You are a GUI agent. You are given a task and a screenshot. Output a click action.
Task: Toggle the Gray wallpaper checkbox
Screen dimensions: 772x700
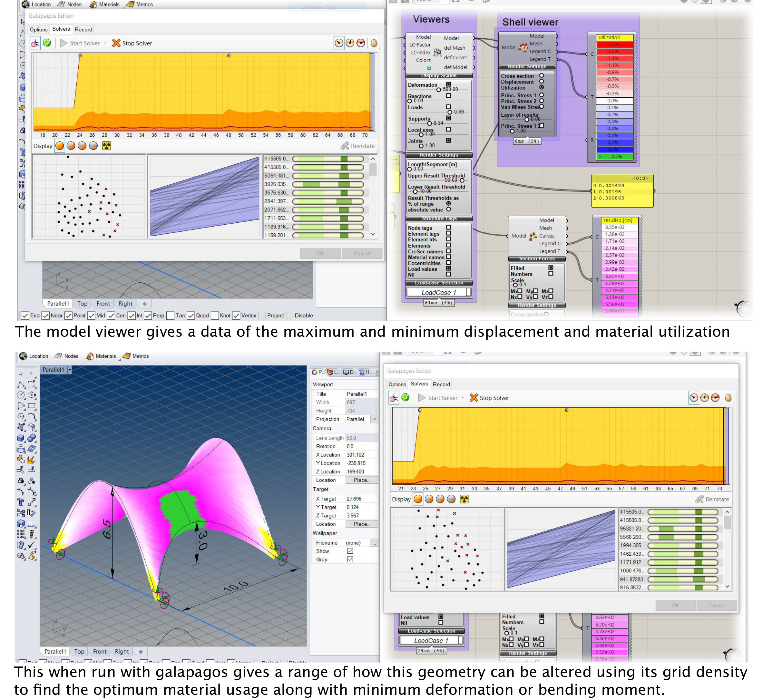350,559
